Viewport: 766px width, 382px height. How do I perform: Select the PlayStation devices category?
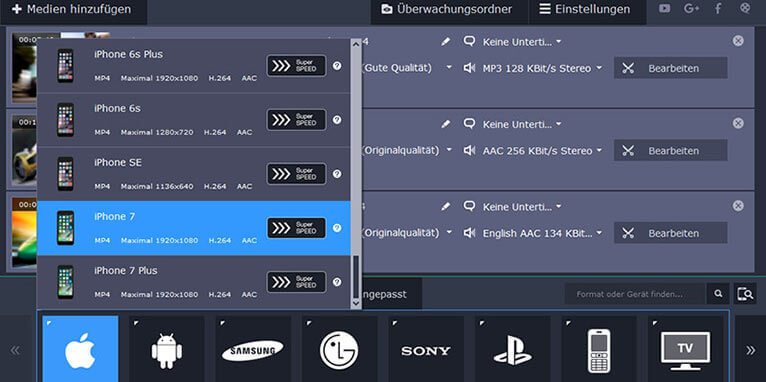coord(512,349)
